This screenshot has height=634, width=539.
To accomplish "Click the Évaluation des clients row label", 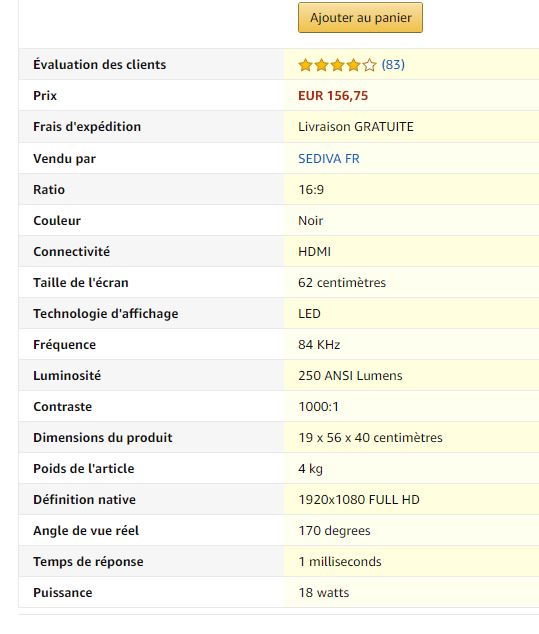I will point(99,65).
